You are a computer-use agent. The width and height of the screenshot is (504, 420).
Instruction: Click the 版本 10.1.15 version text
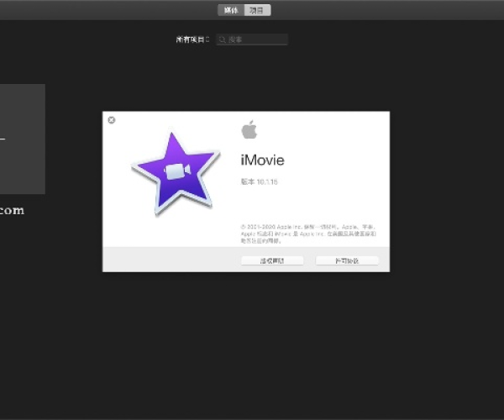pos(259,182)
